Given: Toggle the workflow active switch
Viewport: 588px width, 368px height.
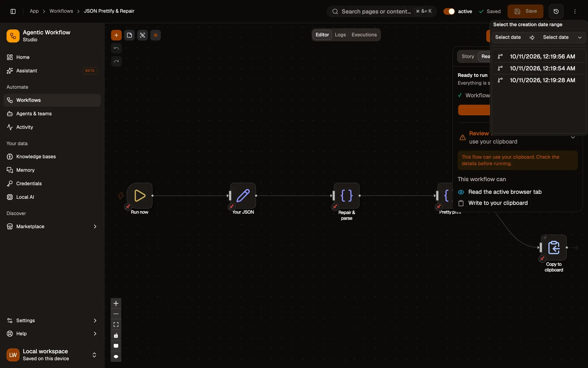Looking at the screenshot, I should (449, 11).
